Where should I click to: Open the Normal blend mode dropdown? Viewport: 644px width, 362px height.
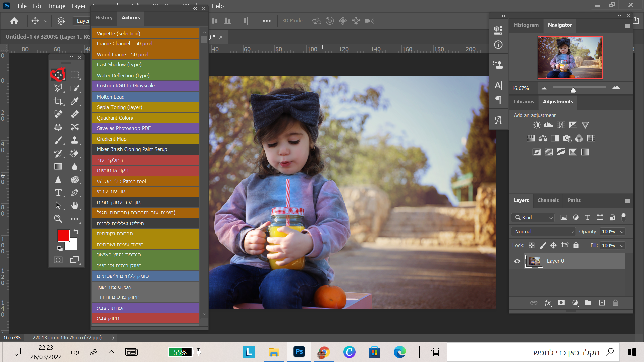(544, 232)
